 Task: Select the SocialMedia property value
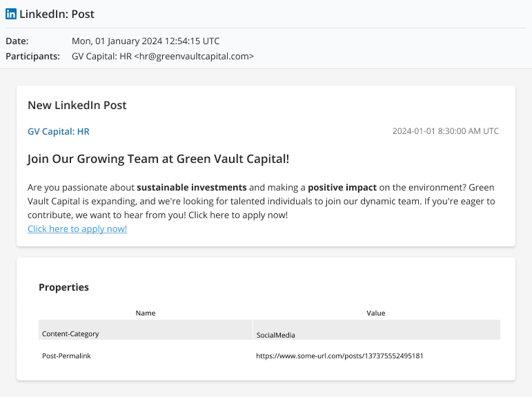pos(276,335)
